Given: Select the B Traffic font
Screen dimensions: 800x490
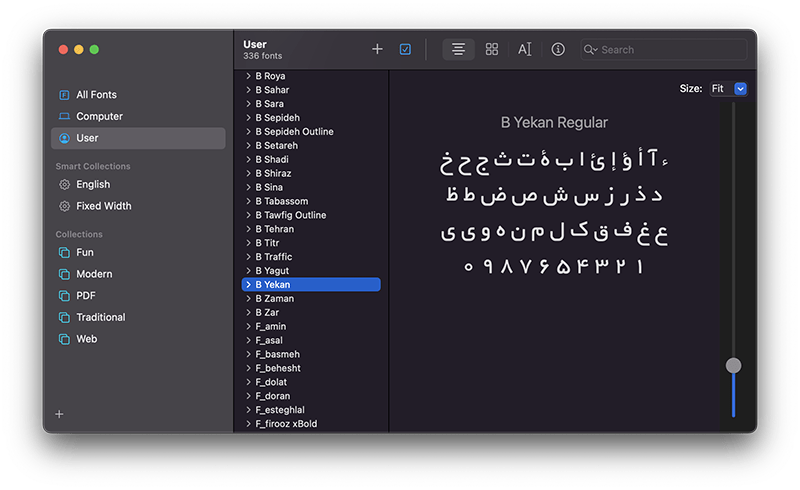Looking at the screenshot, I should pos(273,257).
